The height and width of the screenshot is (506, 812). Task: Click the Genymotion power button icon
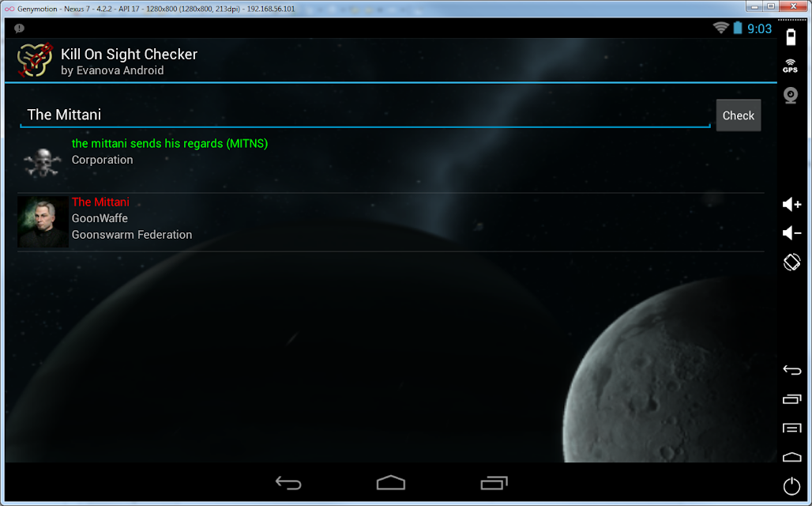(x=791, y=485)
